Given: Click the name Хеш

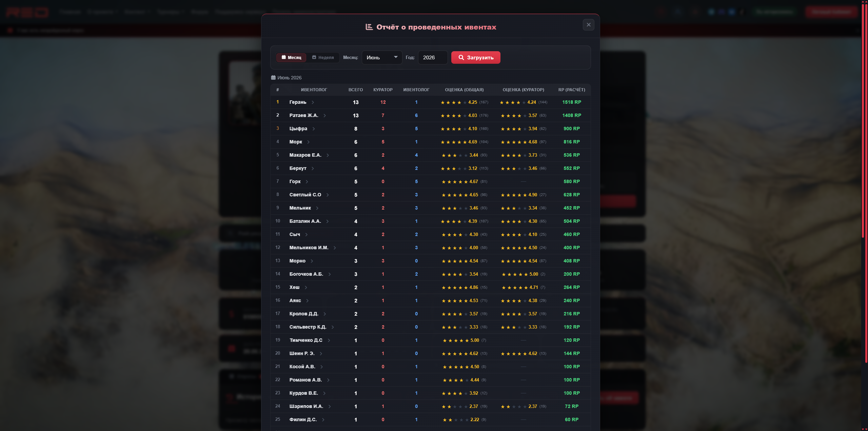Looking at the screenshot, I should click(x=294, y=287).
